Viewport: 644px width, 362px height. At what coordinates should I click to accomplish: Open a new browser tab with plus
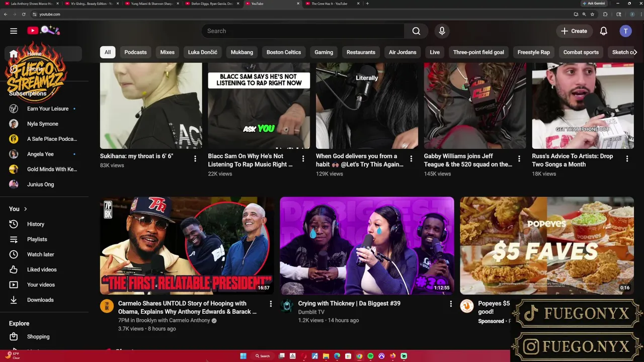tap(367, 4)
